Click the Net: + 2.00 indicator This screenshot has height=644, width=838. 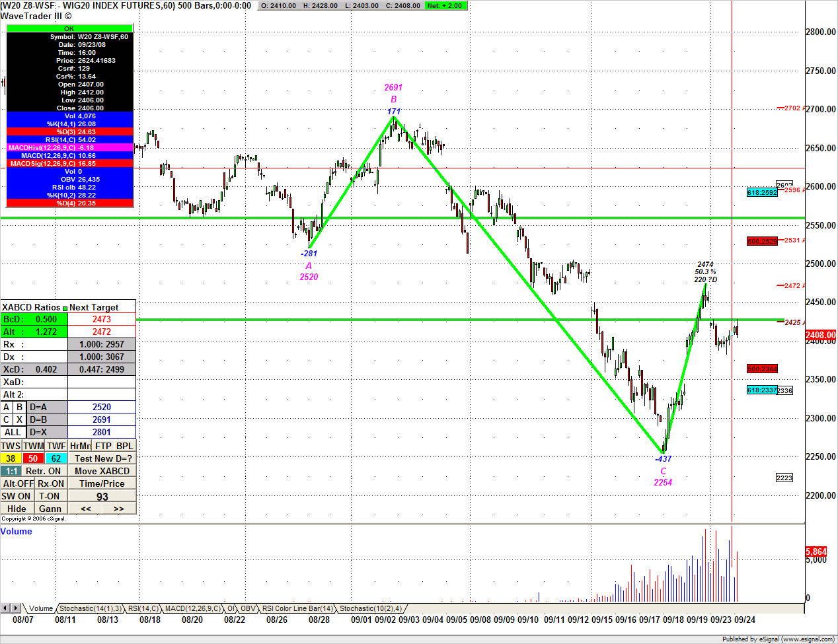446,5
